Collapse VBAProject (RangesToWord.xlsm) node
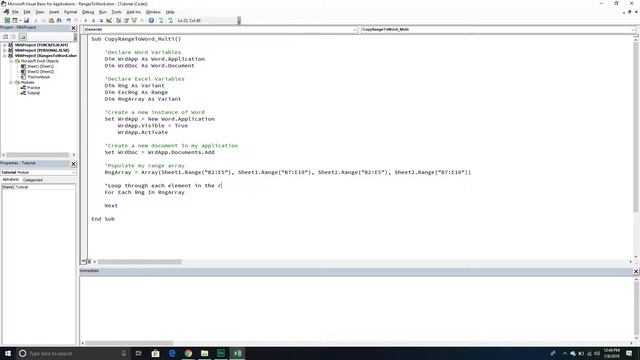 point(4,56)
